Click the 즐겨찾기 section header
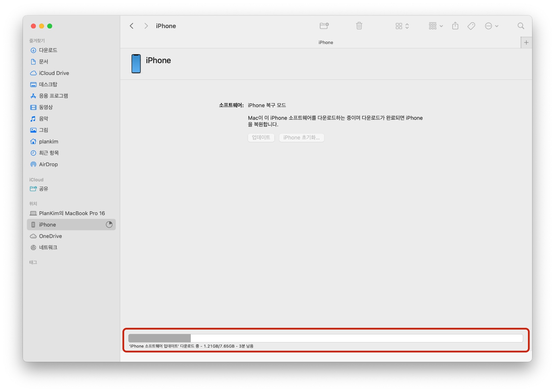The width and height of the screenshot is (555, 392). (x=37, y=41)
